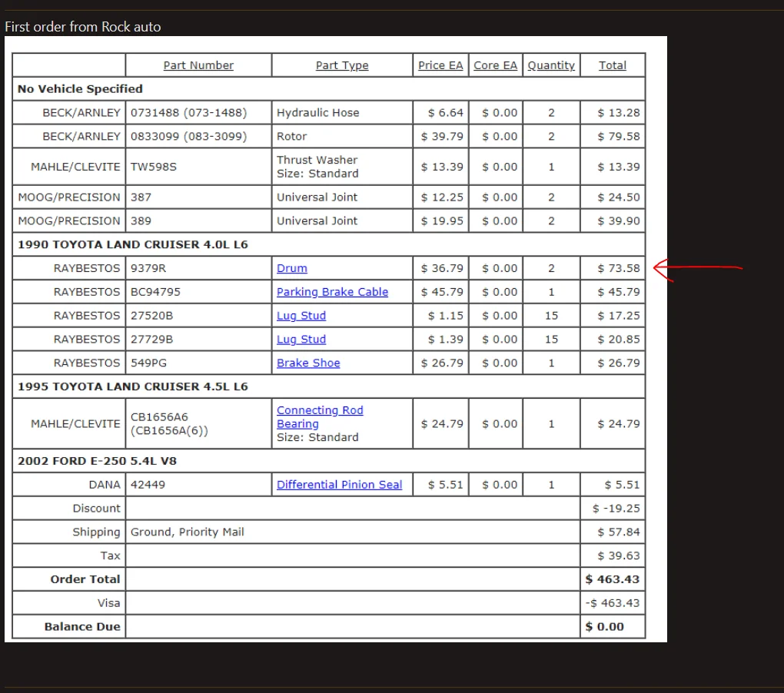Click the Price EA column header
Screen dimensions: 784x693
click(x=440, y=65)
